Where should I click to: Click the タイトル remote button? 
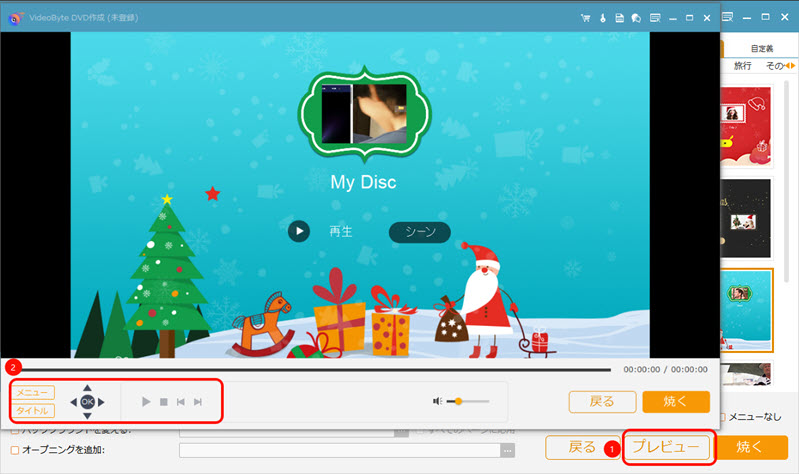33,410
